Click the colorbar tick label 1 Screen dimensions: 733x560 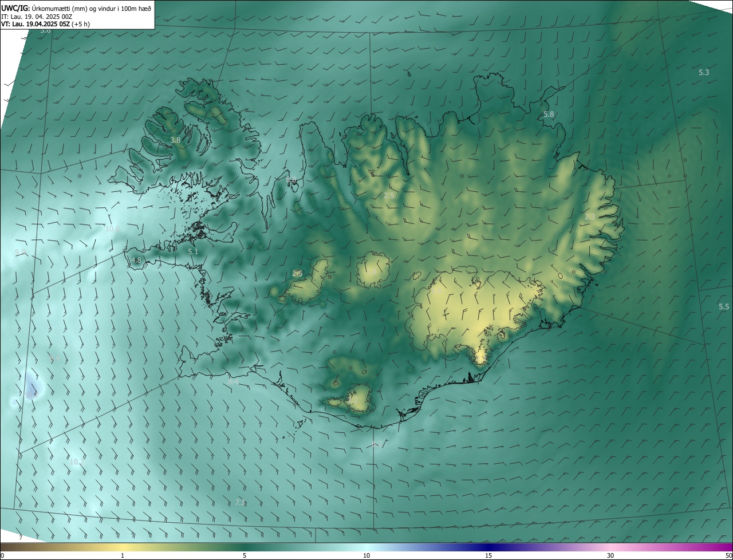(x=123, y=555)
